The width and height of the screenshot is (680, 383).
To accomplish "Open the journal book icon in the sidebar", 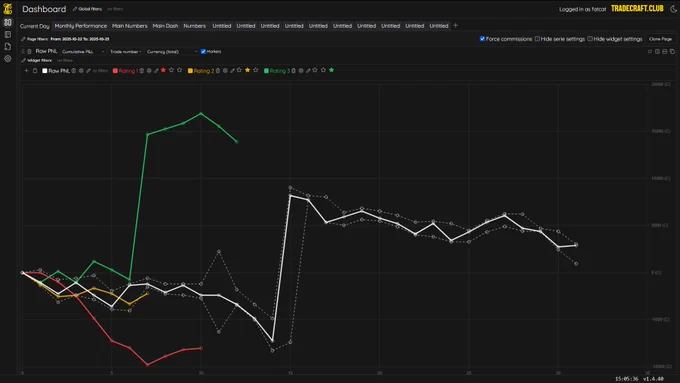I will click(8, 34).
